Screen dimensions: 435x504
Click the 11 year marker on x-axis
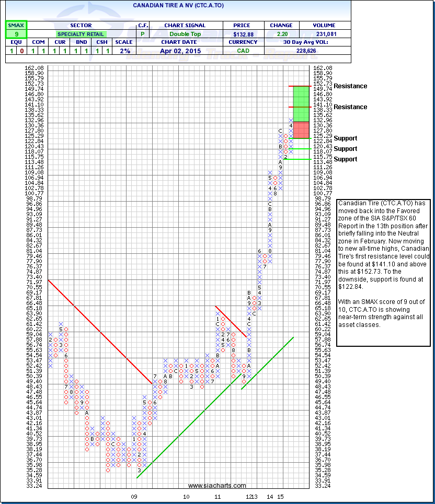[x=217, y=497]
